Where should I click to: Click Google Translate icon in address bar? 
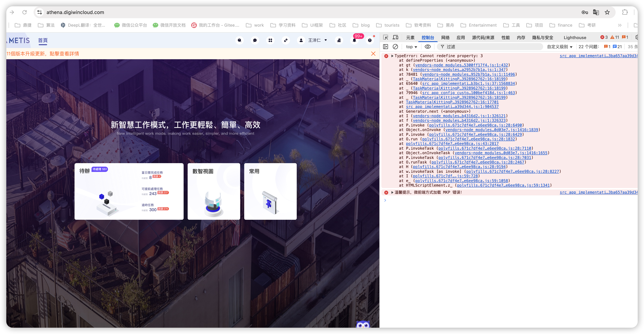[596, 12]
